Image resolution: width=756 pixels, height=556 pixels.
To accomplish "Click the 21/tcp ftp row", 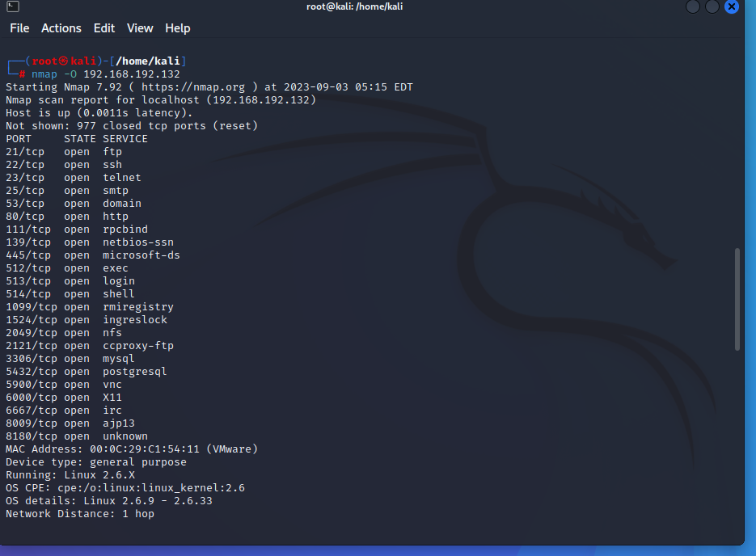I will tap(64, 152).
